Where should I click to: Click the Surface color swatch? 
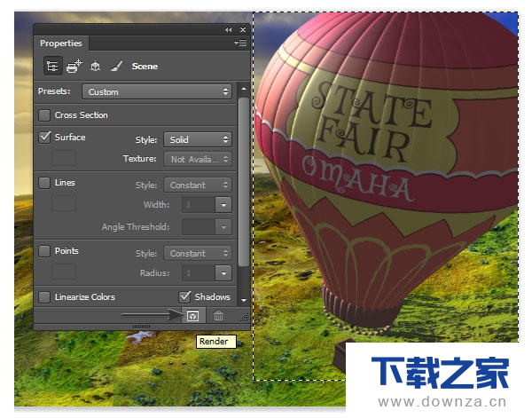64,158
